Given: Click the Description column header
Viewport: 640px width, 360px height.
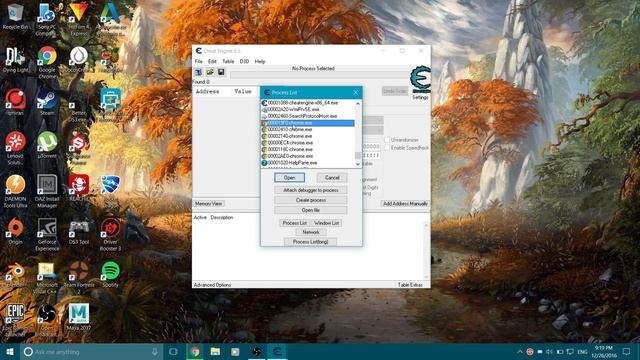Looking at the screenshot, I should click(222, 218).
